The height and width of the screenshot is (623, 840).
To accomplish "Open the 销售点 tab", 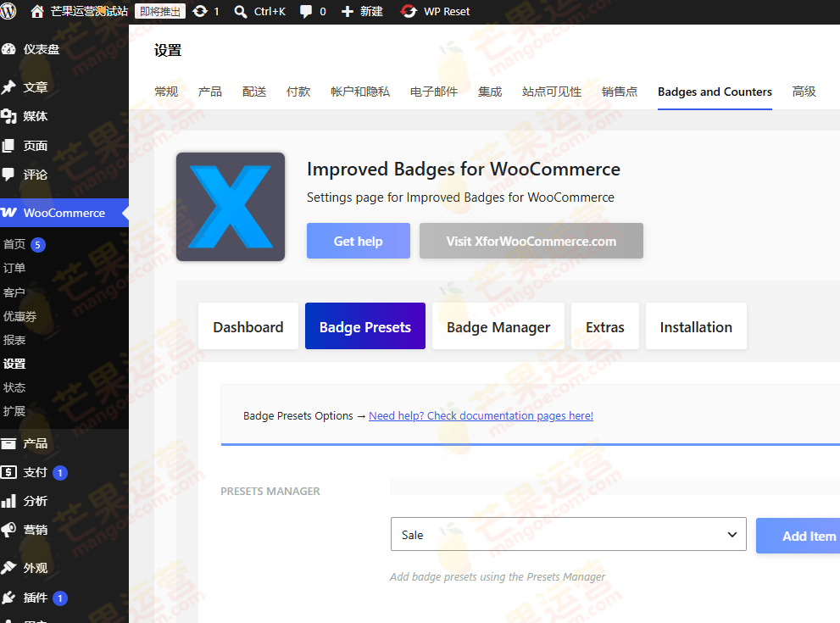I will tap(620, 92).
